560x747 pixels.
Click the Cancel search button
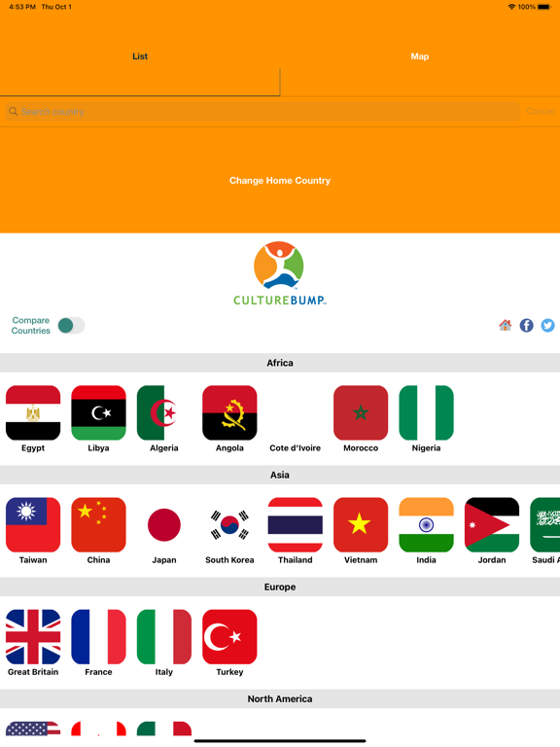541,111
